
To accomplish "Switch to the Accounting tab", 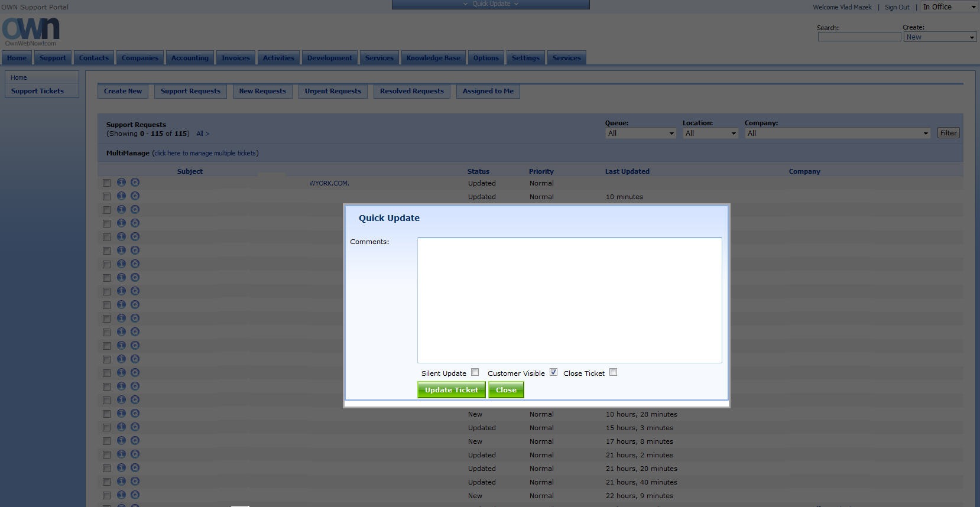I will (190, 58).
